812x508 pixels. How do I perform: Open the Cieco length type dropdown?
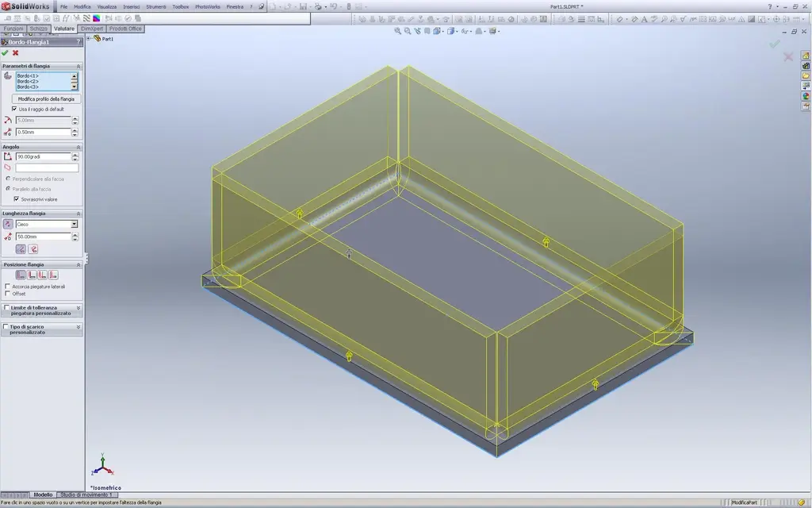[x=75, y=225]
